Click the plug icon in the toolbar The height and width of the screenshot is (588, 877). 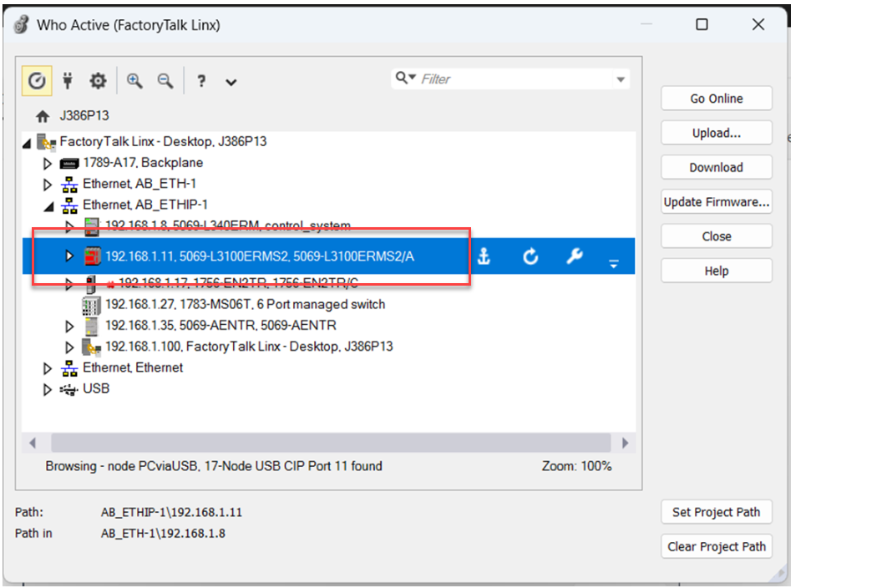tap(67, 80)
